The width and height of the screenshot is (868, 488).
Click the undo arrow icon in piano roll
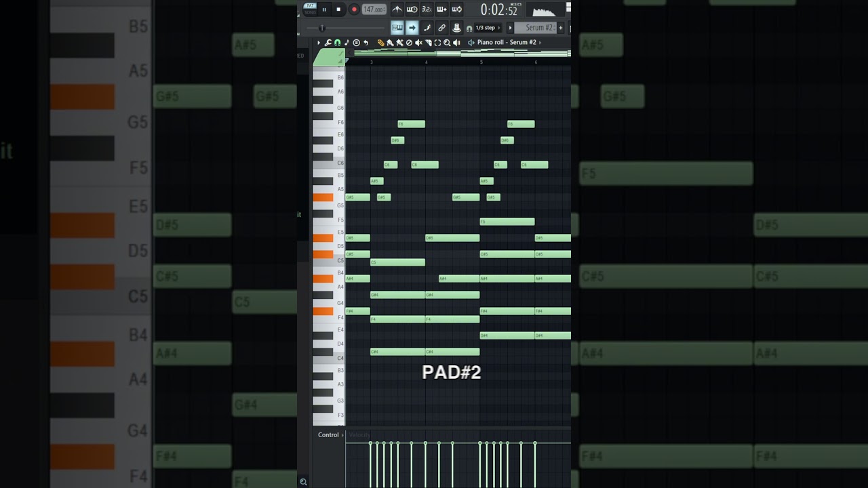[x=366, y=43]
